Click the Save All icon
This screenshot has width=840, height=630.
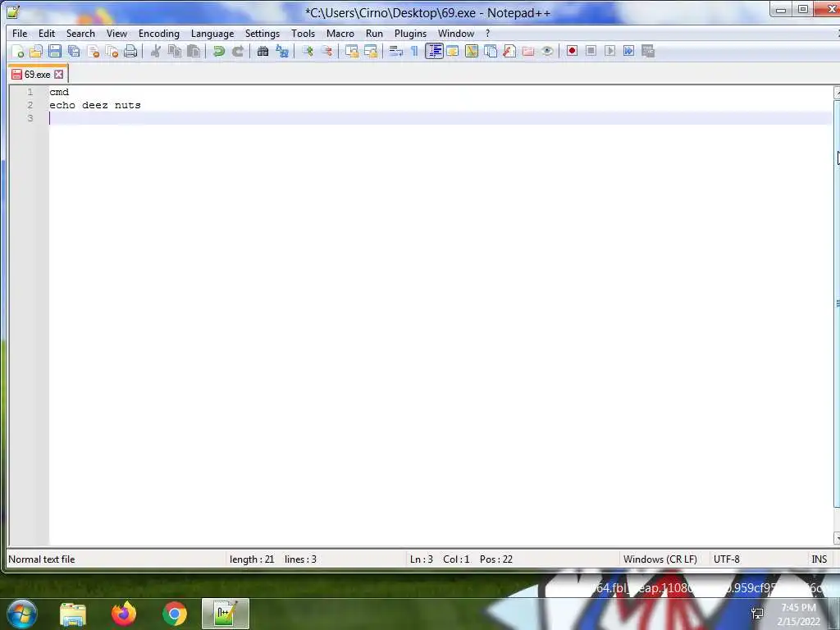[x=74, y=52]
